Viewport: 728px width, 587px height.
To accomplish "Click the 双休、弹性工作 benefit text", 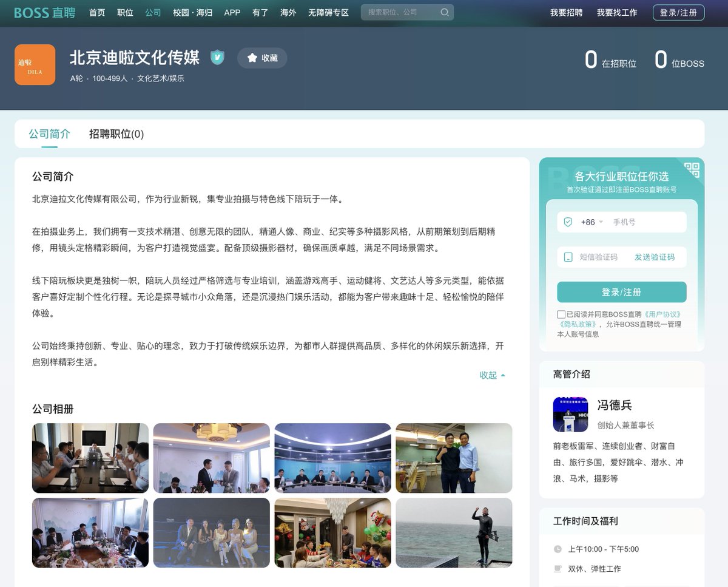I will [595, 569].
